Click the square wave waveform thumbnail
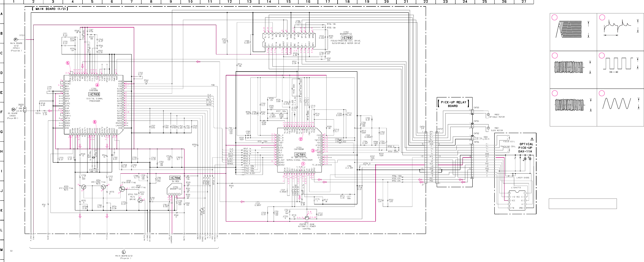Screen dimensions: 644x262 [618, 64]
